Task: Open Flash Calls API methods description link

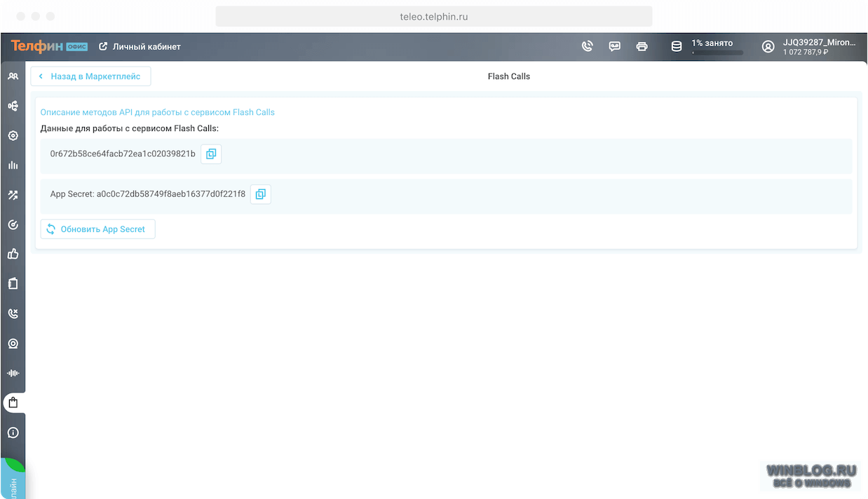Action: pyautogui.click(x=158, y=112)
